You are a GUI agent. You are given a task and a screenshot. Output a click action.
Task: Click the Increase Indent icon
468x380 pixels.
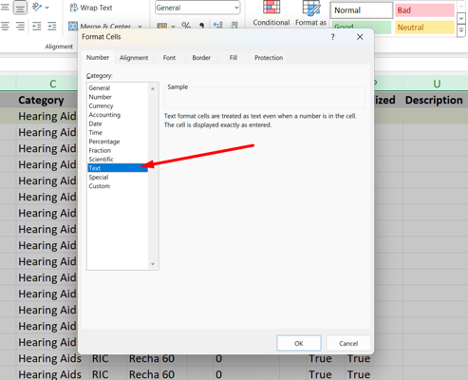(52, 26)
